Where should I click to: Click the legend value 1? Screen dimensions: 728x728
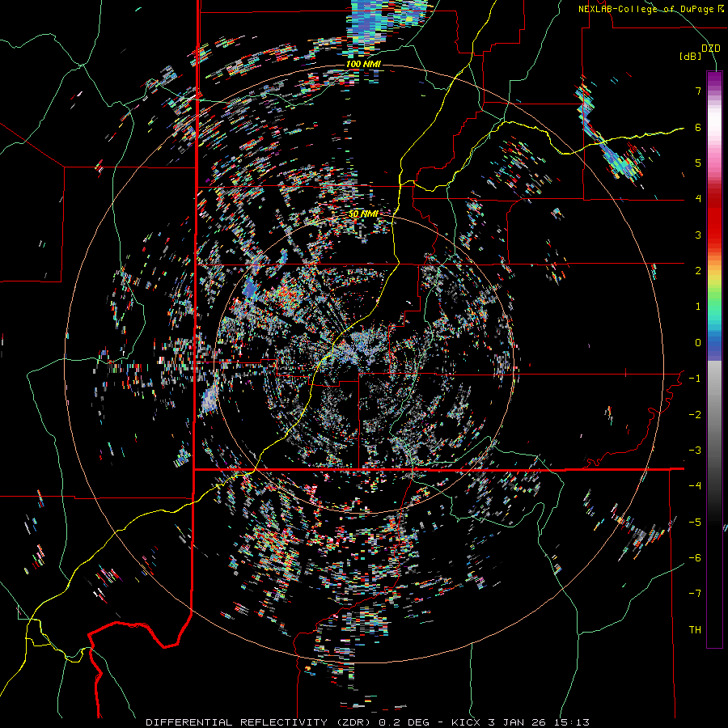pos(698,307)
